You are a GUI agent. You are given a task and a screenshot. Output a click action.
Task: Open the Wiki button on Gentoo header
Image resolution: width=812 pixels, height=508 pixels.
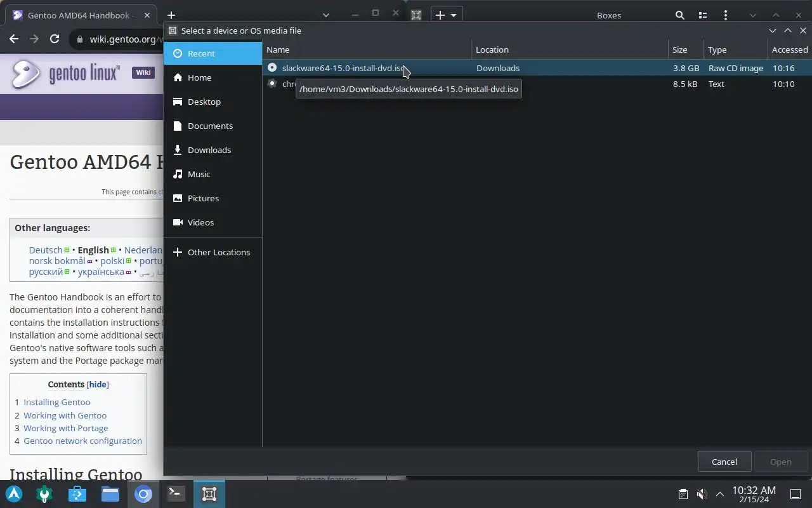pos(143,72)
